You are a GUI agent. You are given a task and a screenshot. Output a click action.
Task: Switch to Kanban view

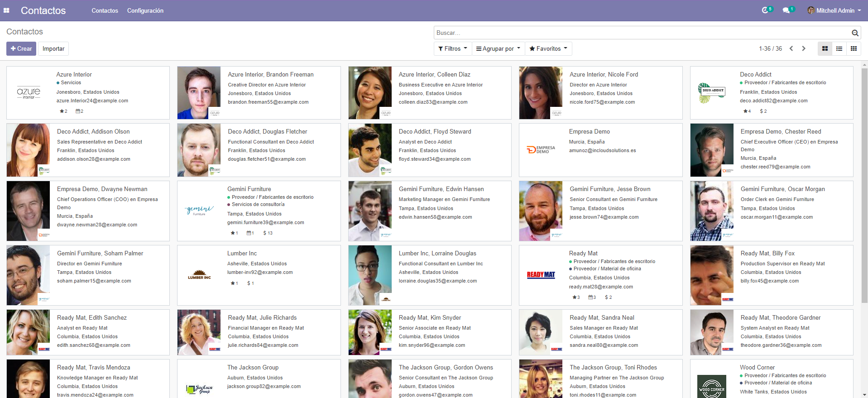click(x=825, y=48)
